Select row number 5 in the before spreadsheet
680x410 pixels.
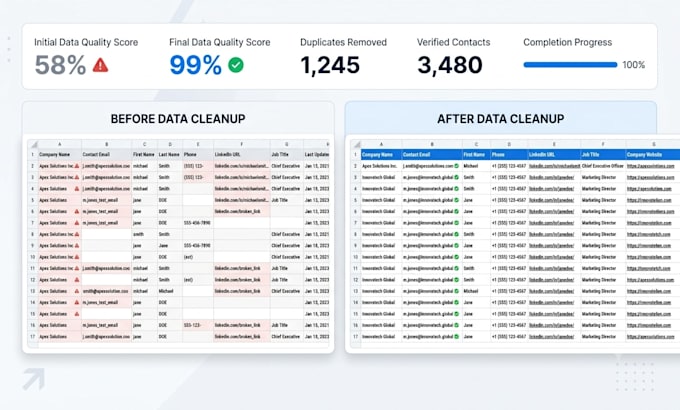pyautogui.click(x=33, y=200)
